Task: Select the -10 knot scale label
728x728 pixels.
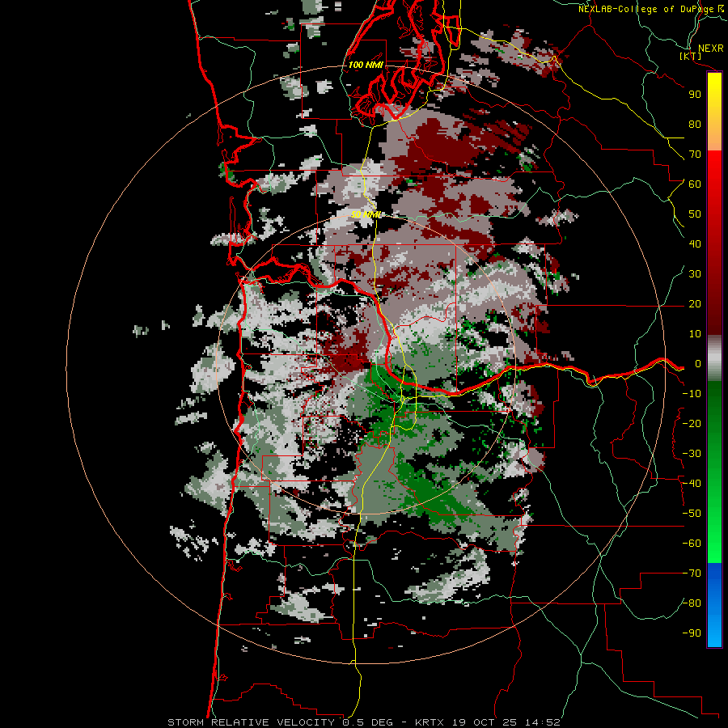Action: coord(692,394)
